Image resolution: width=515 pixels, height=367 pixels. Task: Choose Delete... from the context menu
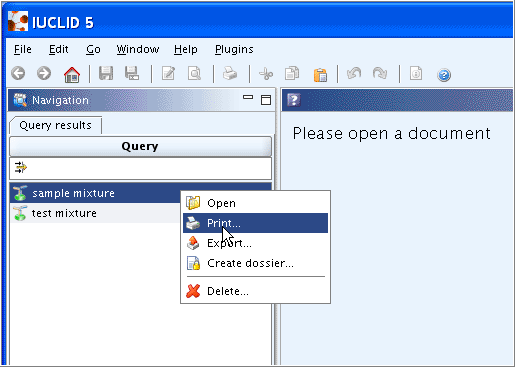(x=255, y=291)
